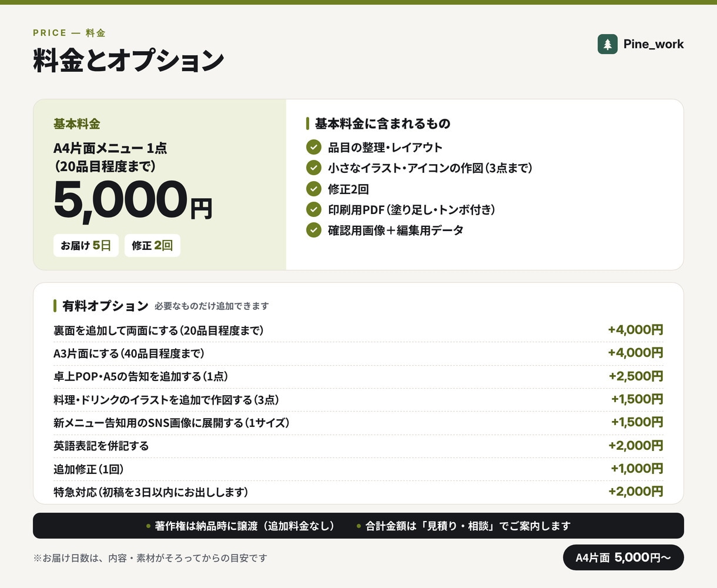Select the 料理・ドリンクのイラスト option row

pos(358,400)
